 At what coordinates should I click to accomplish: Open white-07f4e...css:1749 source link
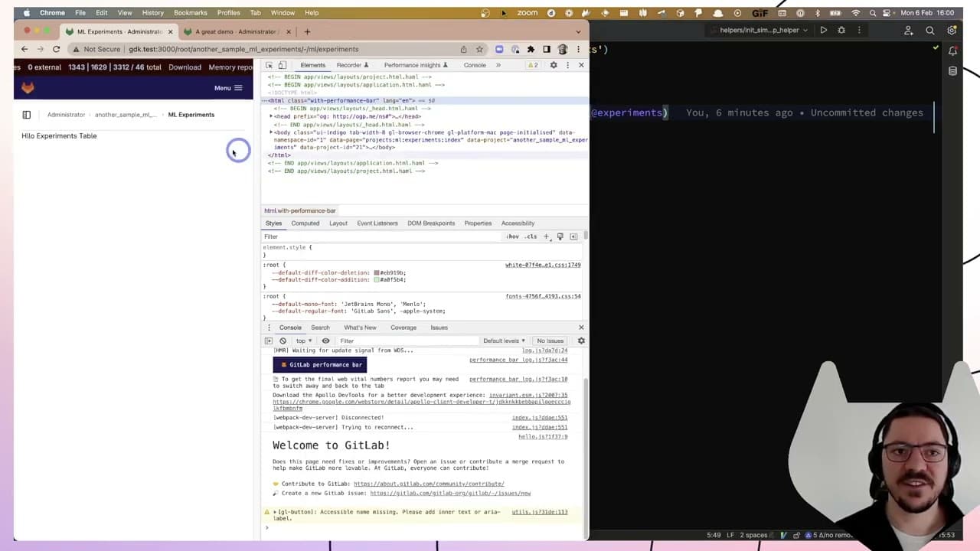(x=543, y=265)
